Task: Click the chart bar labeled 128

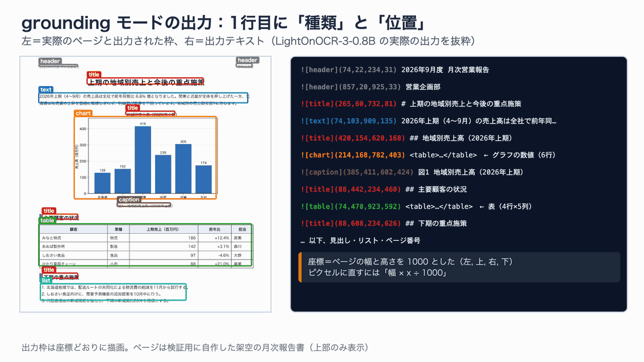Action: (x=102, y=183)
